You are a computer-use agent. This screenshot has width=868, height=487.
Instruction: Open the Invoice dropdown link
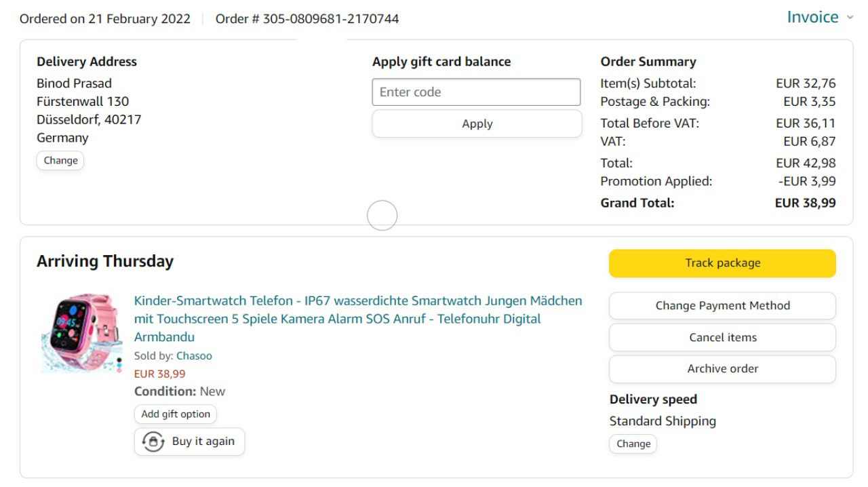click(x=812, y=18)
